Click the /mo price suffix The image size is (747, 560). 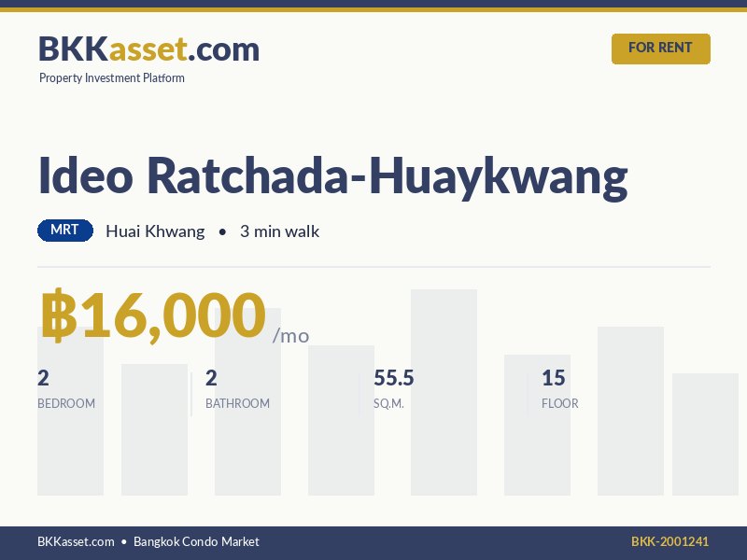[x=290, y=336]
